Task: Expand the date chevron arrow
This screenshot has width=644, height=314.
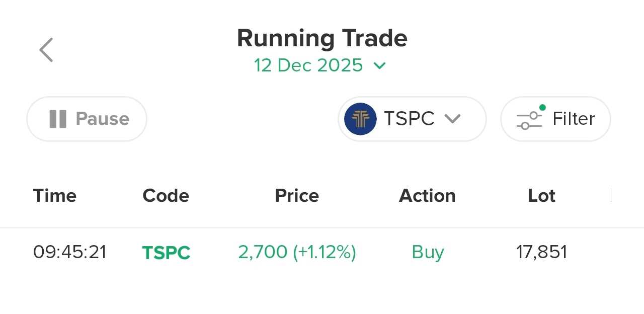Action: (x=380, y=65)
